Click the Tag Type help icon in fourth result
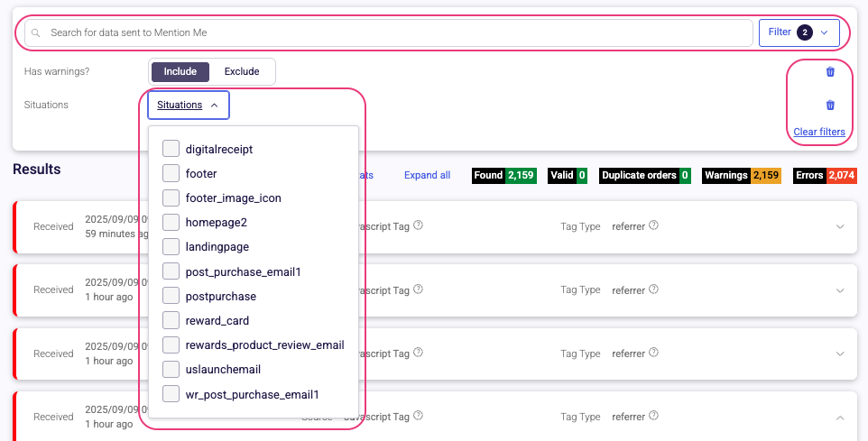This screenshot has width=868, height=441. [x=654, y=417]
